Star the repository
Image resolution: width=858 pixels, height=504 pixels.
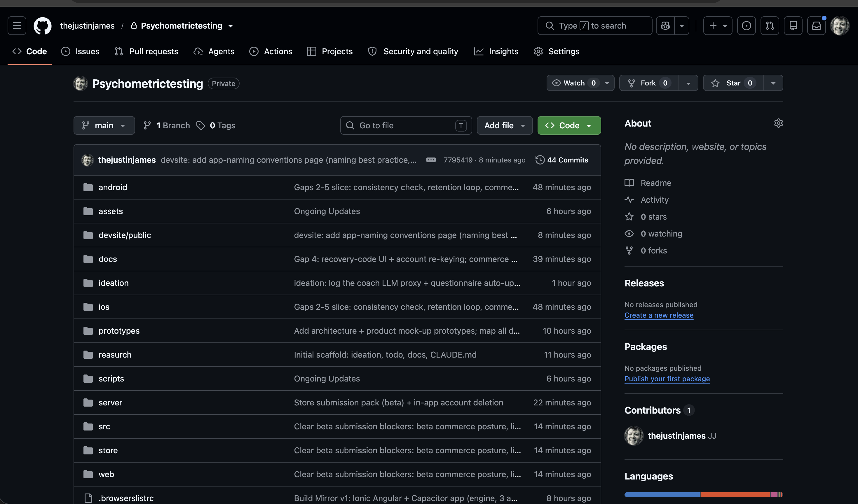(733, 83)
